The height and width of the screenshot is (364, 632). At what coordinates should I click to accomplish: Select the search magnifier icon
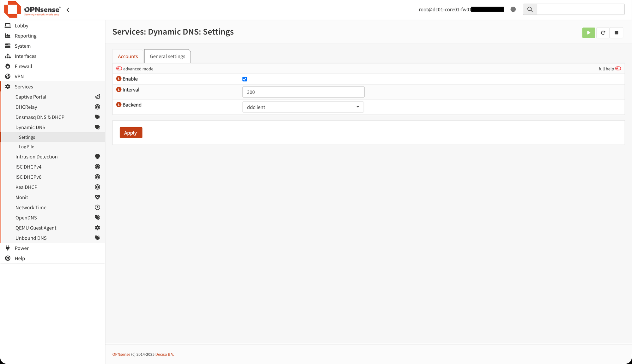coord(530,9)
